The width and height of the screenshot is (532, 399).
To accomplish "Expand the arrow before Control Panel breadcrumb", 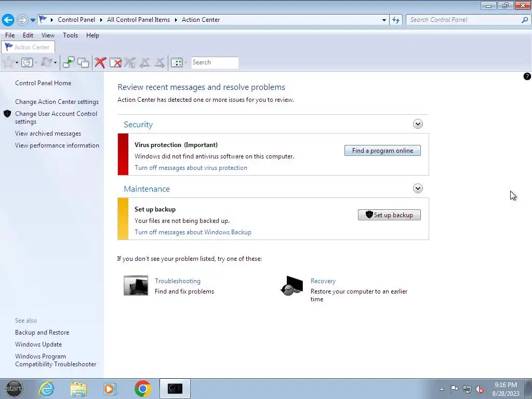I will coord(52,20).
